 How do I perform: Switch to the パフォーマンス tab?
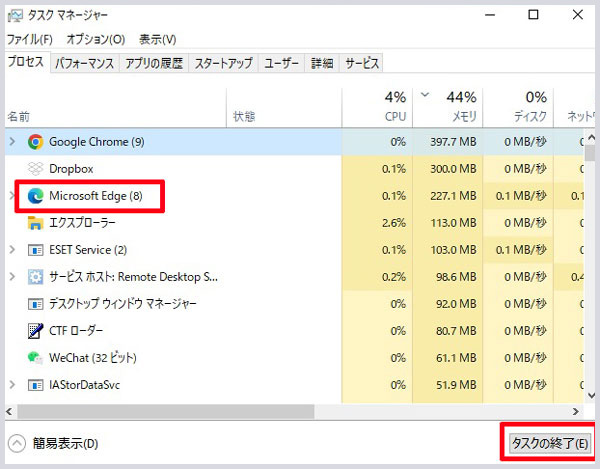85,63
